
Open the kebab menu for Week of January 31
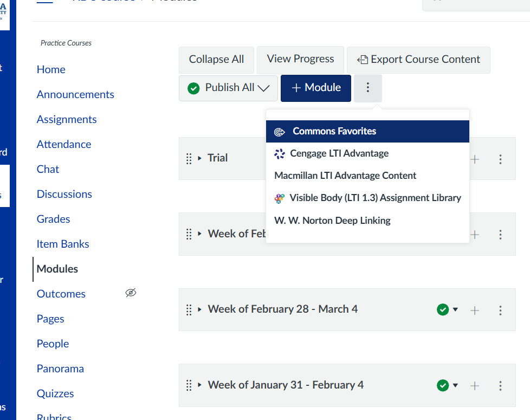pyautogui.click(x=500, y=385)
